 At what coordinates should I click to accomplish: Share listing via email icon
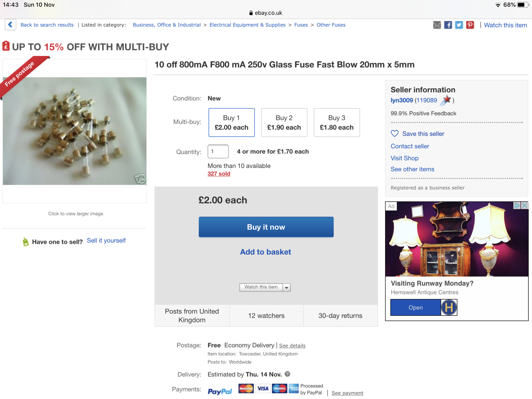coord(437,25)
